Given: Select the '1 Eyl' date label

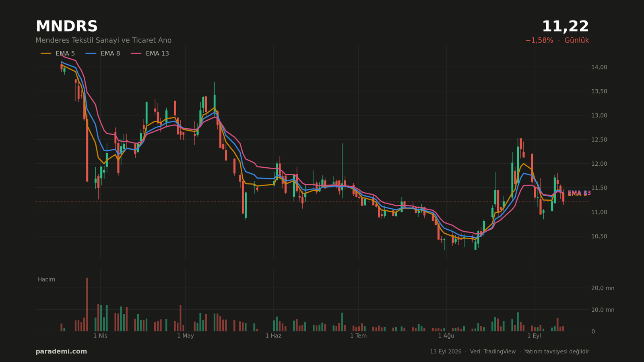Looking at the screenshot, I should [534, 336].
